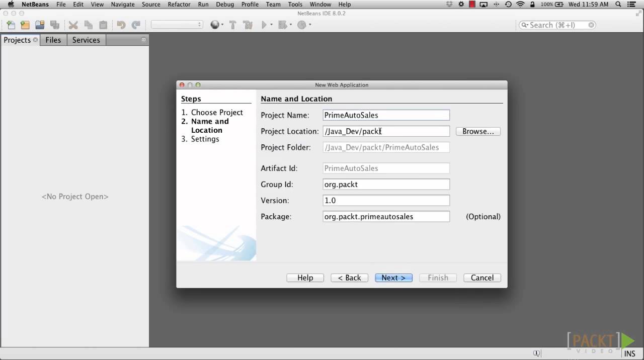Click the Project Name input field
This screenshot has width=644, height=360.
pos(386,115)
